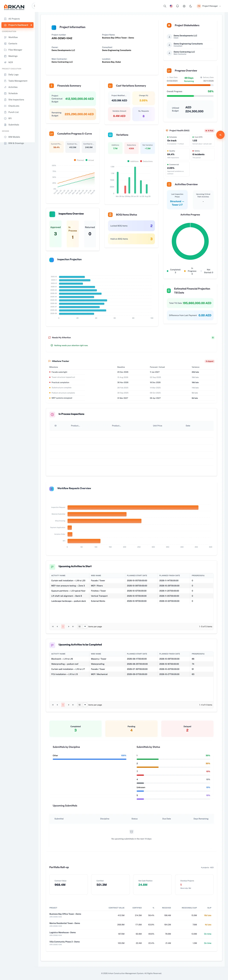The width and height of the screenshot is (228, 980).
Task: Navigate to BIM Models in the sidebar
Action: point(18,137)
